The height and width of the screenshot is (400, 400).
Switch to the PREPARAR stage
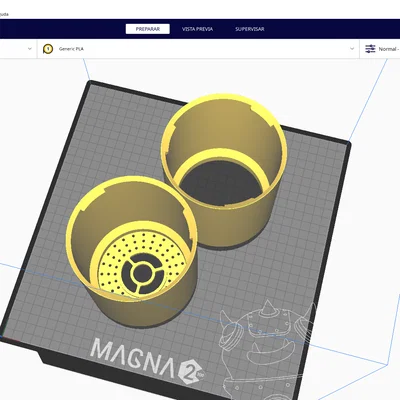pyautogui.click(x=148, y=29)
